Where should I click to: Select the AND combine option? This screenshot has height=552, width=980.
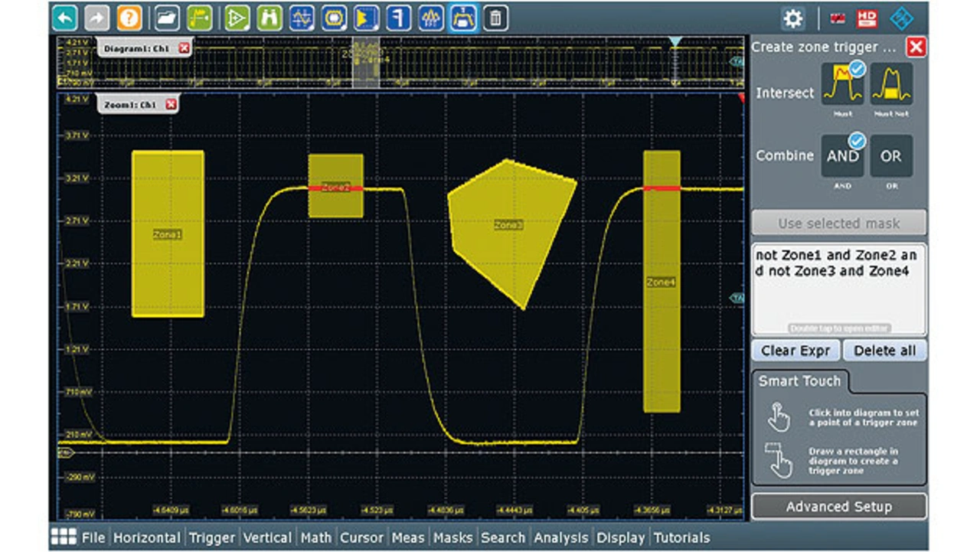[842, 156]
